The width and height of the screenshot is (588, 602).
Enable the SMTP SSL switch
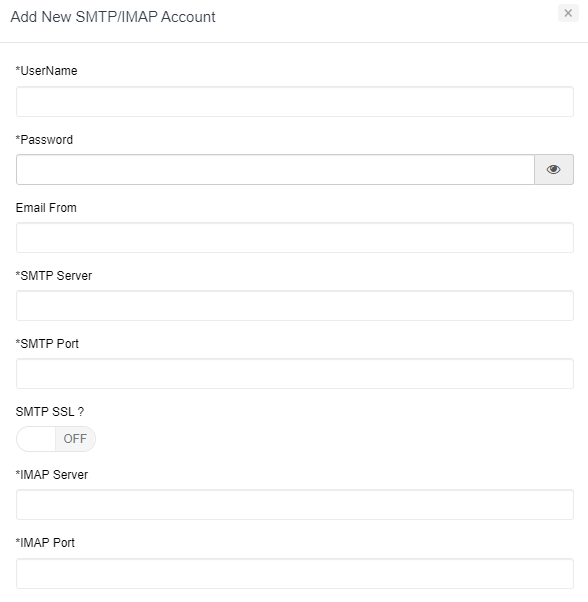point(56,439)
